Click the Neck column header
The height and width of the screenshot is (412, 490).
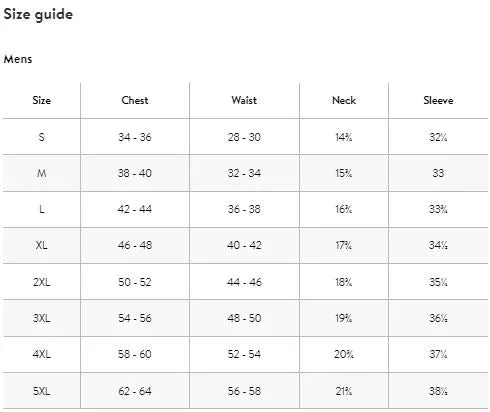tap(344, 100)
